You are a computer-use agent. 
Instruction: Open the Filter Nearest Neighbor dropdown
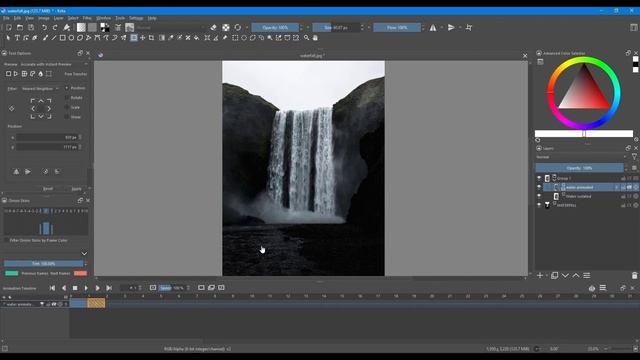coord(40,89)
